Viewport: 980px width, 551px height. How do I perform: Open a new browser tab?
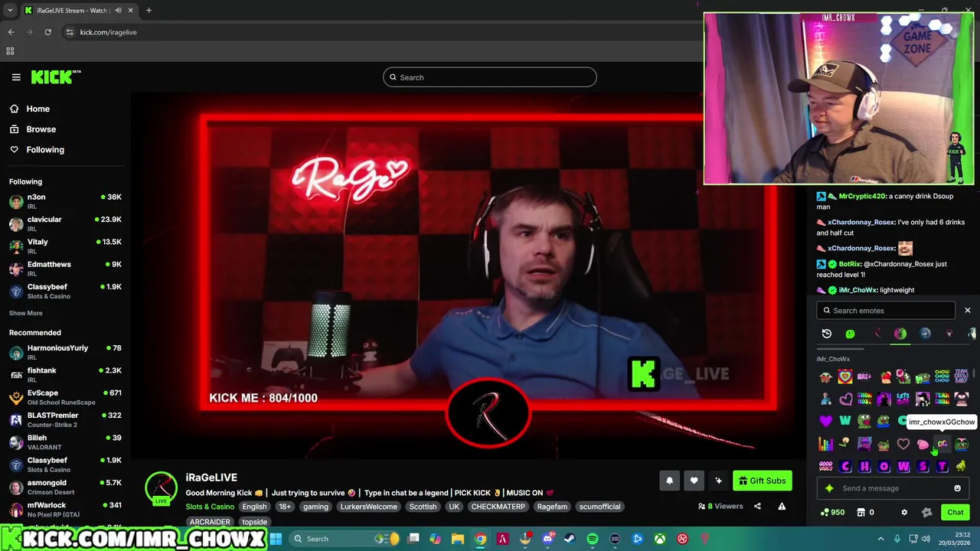149,10
